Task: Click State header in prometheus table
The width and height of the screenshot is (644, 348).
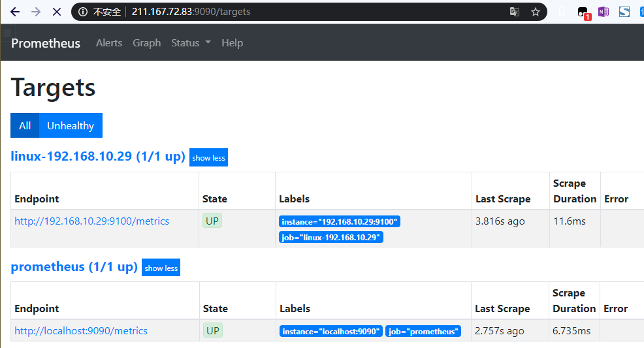Action: 216,309
